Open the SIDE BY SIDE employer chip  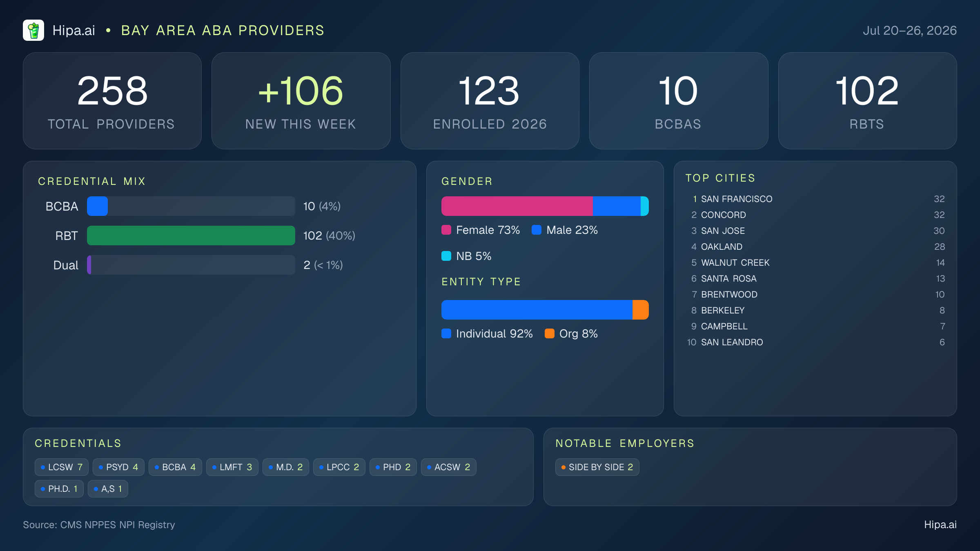tap(597, 467)
